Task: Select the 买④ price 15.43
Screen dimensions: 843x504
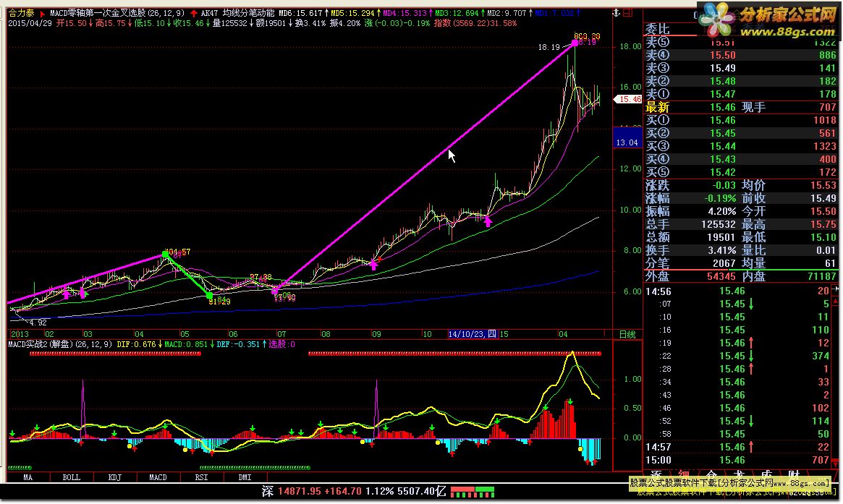Action: (722, 159)
